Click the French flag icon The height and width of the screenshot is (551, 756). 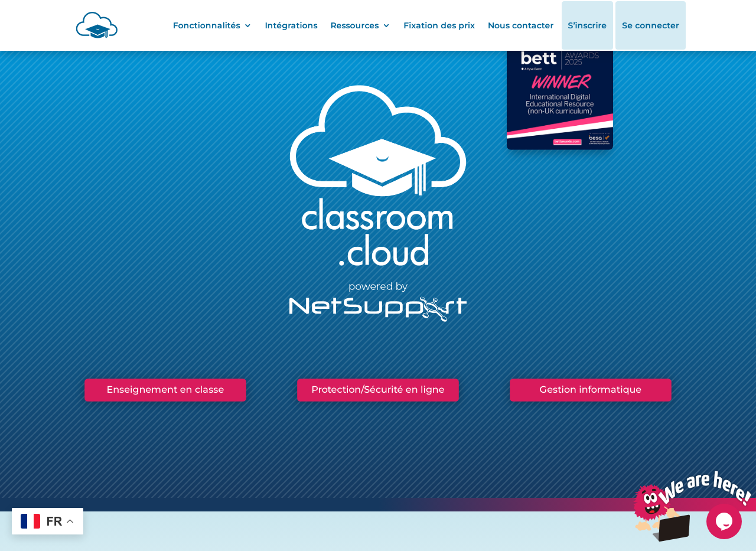point(30,521)
